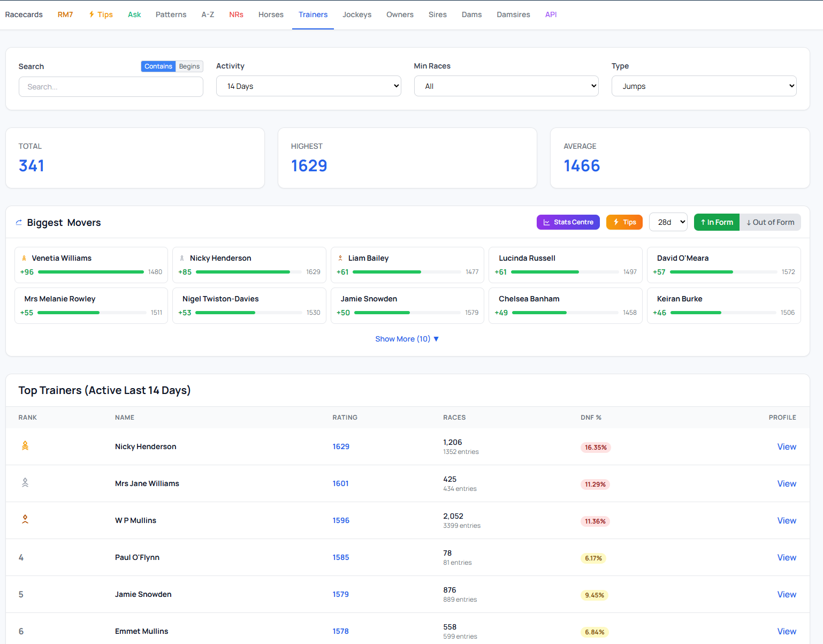Open the Racecards tab

pos(24,14)
